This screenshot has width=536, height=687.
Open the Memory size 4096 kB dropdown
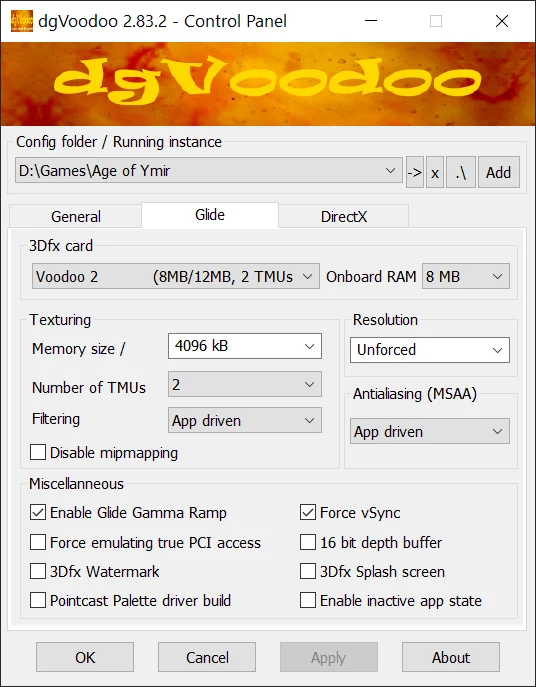[x=245, y=346]
